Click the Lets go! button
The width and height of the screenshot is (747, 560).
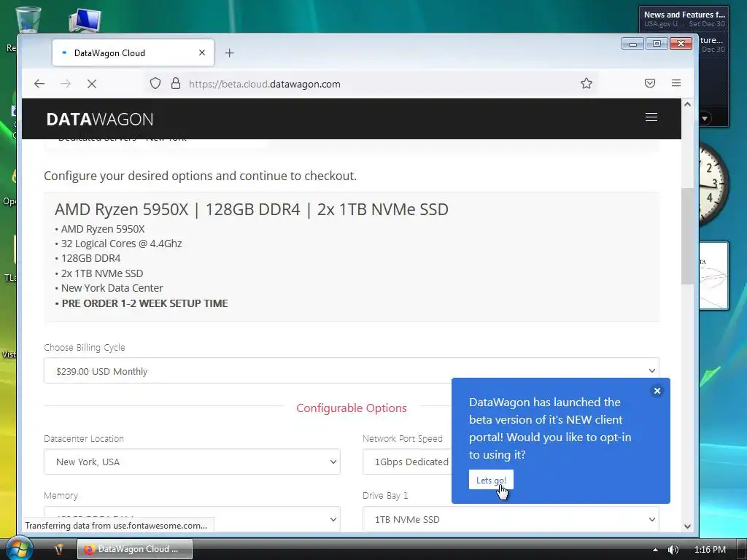(x=491, y=480)
